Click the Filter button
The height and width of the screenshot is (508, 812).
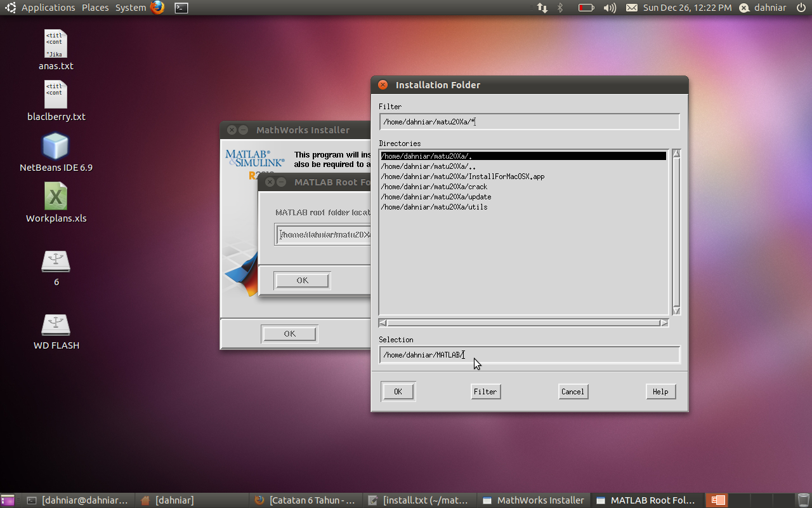point(485,392)
